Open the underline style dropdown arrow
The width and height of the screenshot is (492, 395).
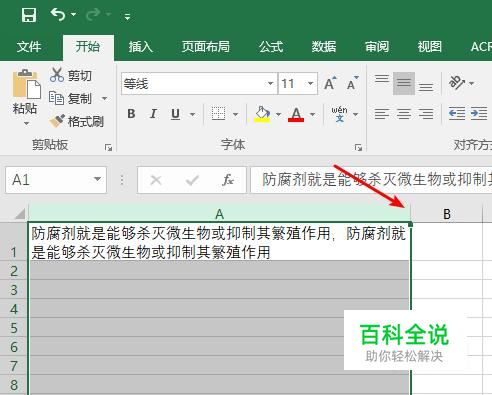tap(192, 114)
